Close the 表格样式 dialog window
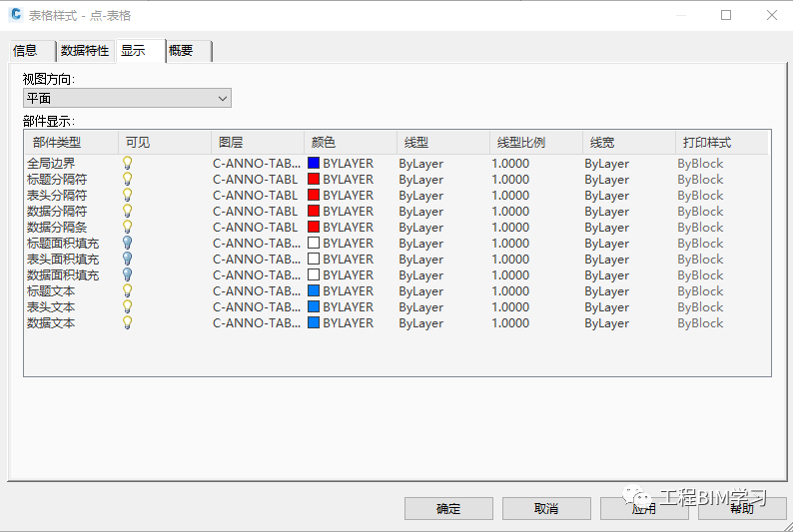 click(x=772, y=15)
